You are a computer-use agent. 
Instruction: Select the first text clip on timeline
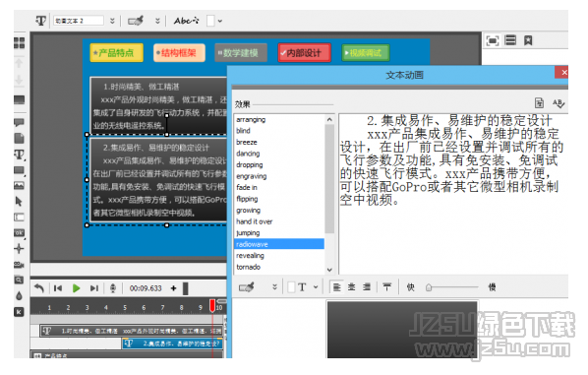[x=132, y=331]
